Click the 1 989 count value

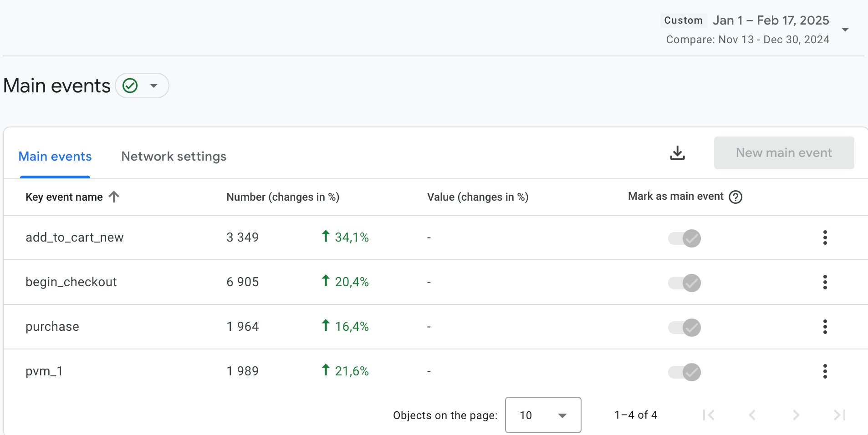[242, 371]
